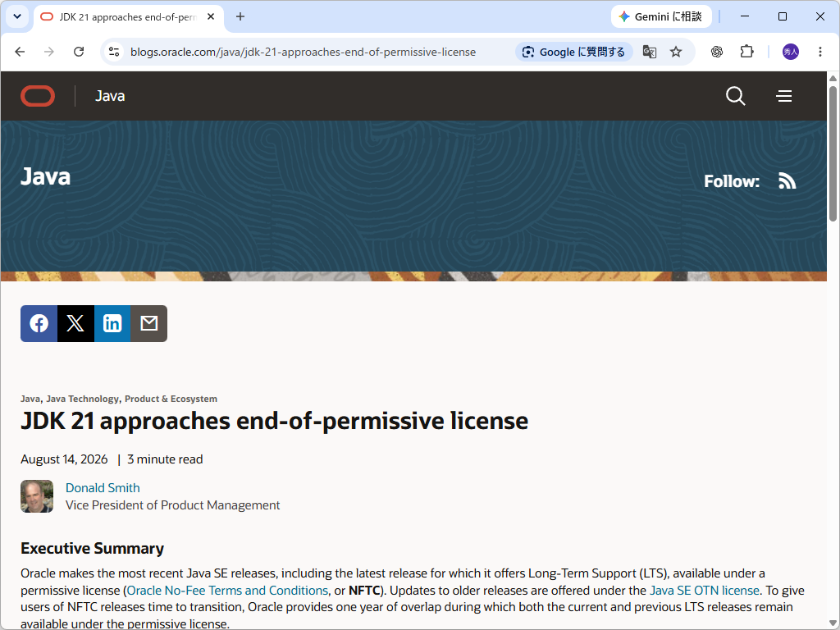Click the Google Translate page icon
The image size is (840, 630).
pos(650,52)
